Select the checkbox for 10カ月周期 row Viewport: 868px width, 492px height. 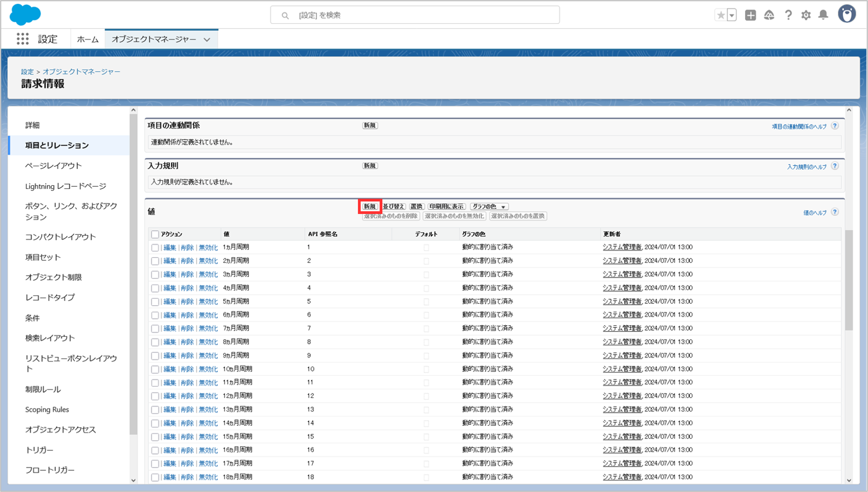pyautogui.click(x=155, y=370)
